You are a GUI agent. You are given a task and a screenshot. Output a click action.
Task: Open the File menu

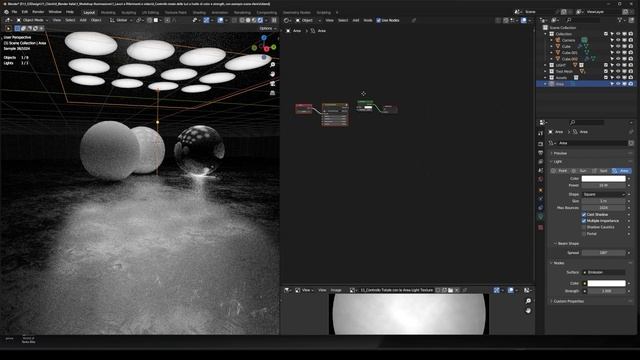point(14,12)
